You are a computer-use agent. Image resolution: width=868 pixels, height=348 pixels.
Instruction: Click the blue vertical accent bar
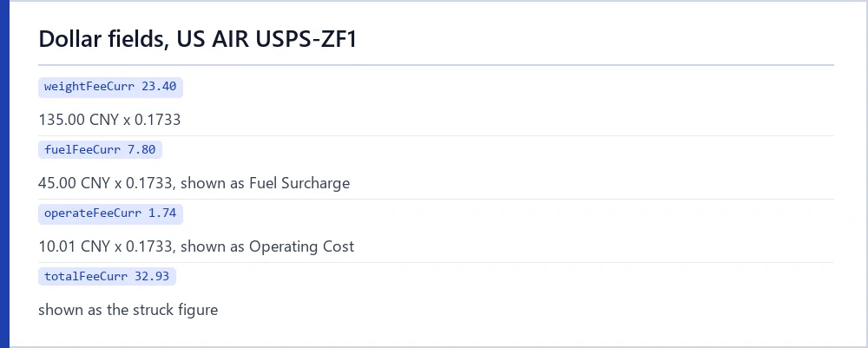[x=4, y=174]
